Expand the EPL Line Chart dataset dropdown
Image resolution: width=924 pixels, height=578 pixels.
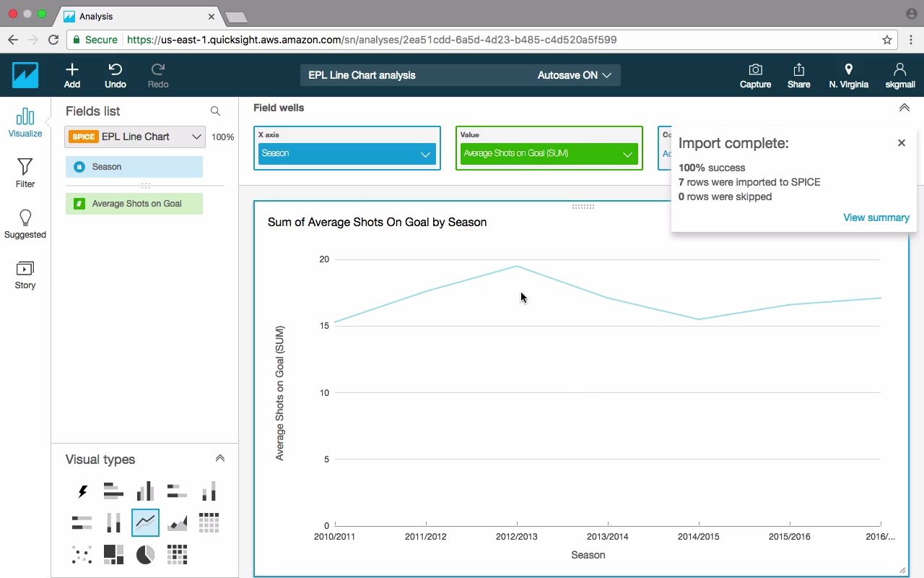[196, 137]
